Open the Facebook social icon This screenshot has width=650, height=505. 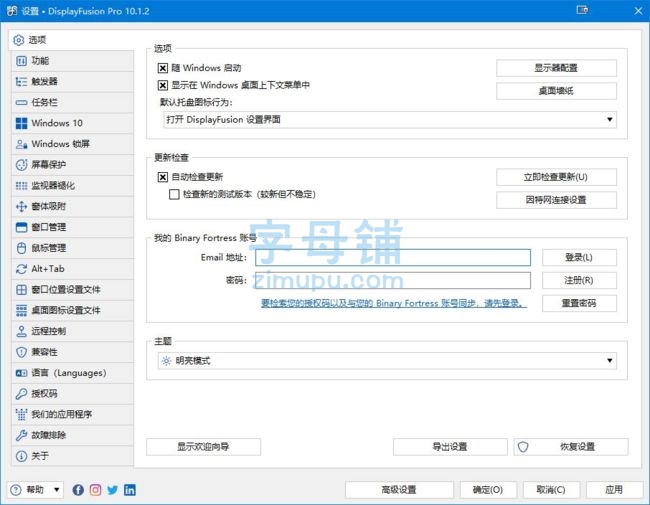[78, 490]
